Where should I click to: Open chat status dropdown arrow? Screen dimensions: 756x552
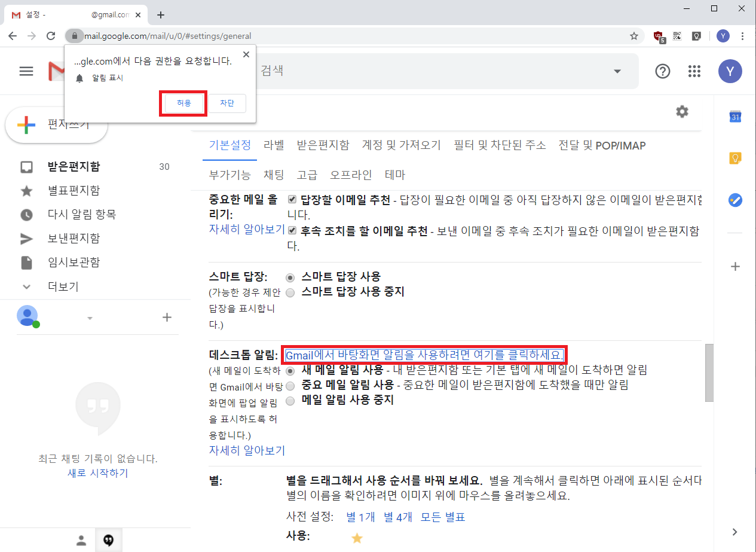coord(90,318)
